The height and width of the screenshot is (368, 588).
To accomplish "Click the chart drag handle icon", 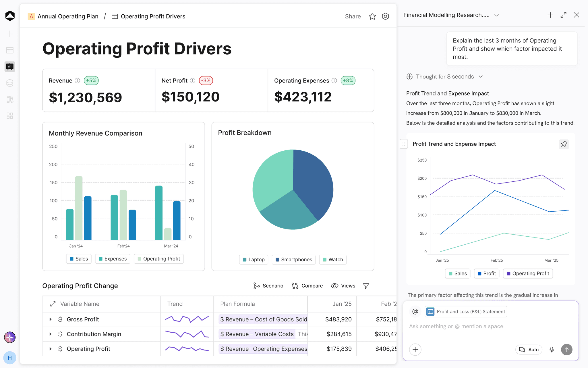I will [x=404, y=144].
